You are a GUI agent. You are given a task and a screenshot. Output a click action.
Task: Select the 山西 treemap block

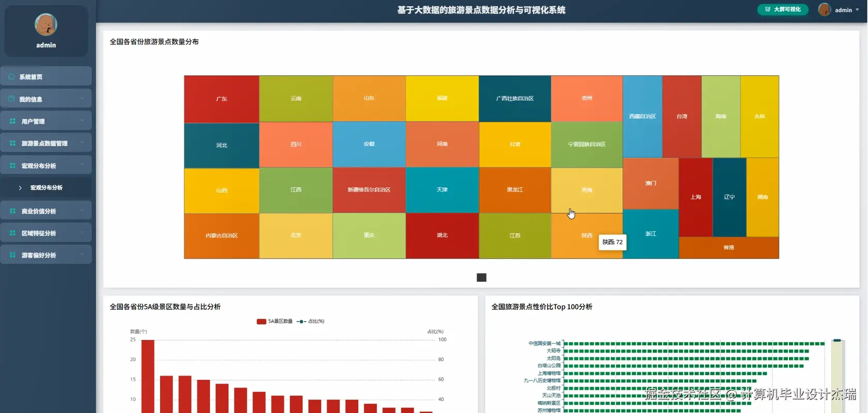point(222,190)
